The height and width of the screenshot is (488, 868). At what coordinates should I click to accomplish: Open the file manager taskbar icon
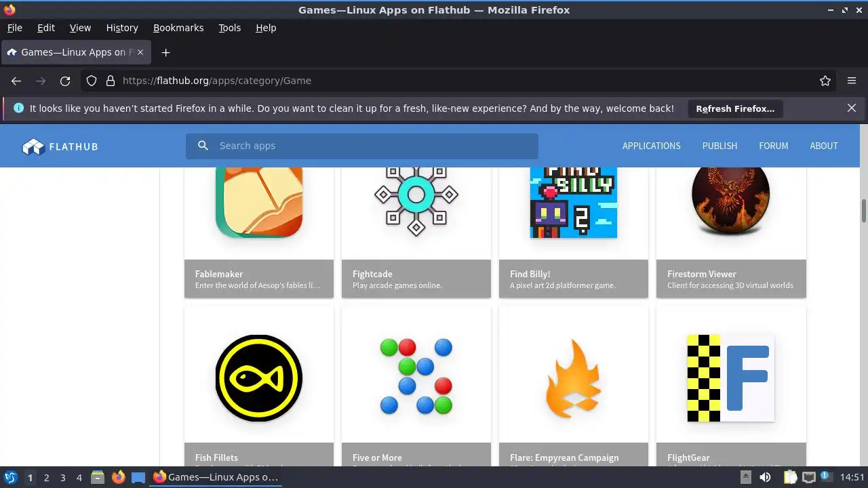click(x=98, y=477)
